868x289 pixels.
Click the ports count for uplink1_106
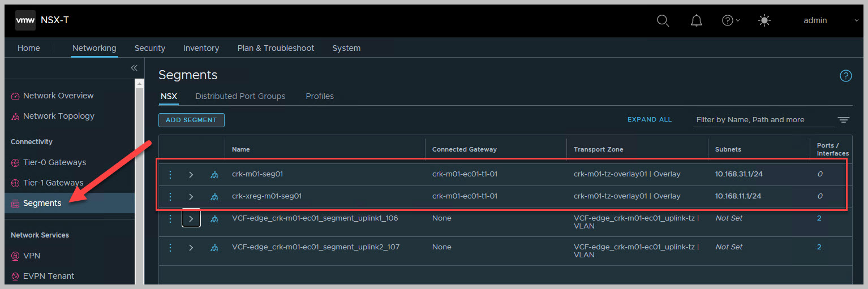tap(819, 218)
